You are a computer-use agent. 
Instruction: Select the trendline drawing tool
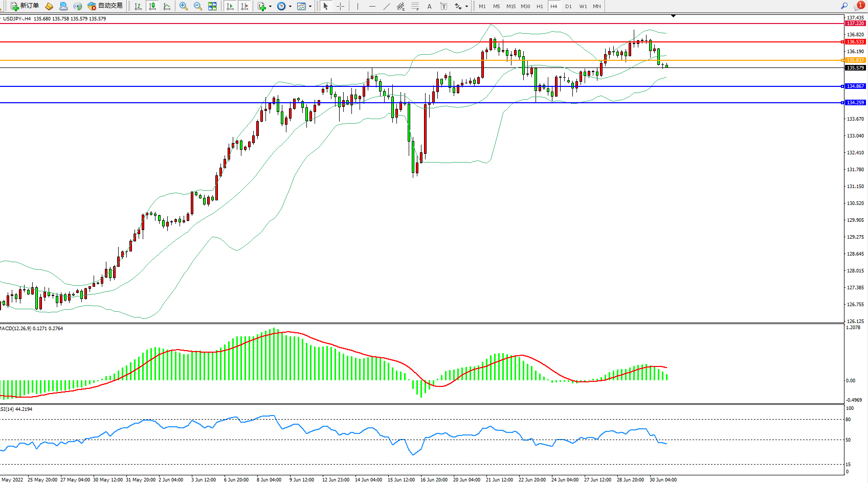387,6
